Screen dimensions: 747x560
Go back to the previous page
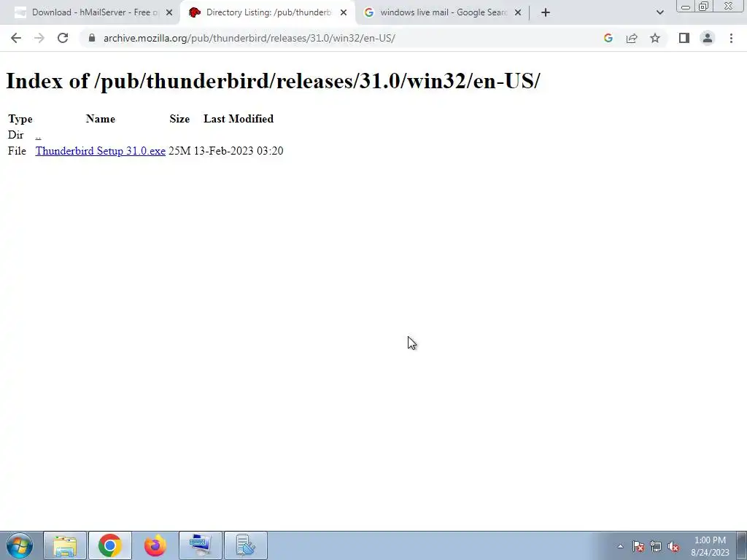click(16, 38)
